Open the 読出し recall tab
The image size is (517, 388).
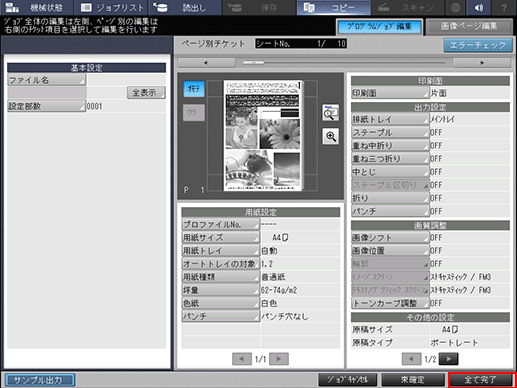tap(185, 7)
